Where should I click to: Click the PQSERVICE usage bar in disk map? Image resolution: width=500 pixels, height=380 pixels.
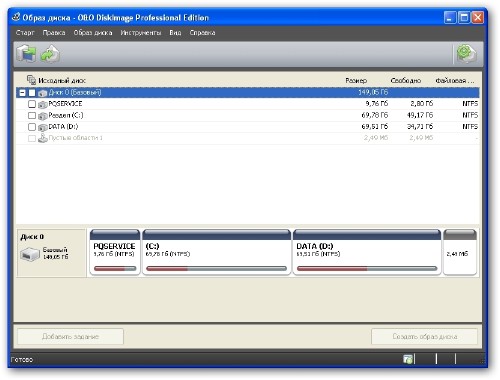click(x=115, y=268)
